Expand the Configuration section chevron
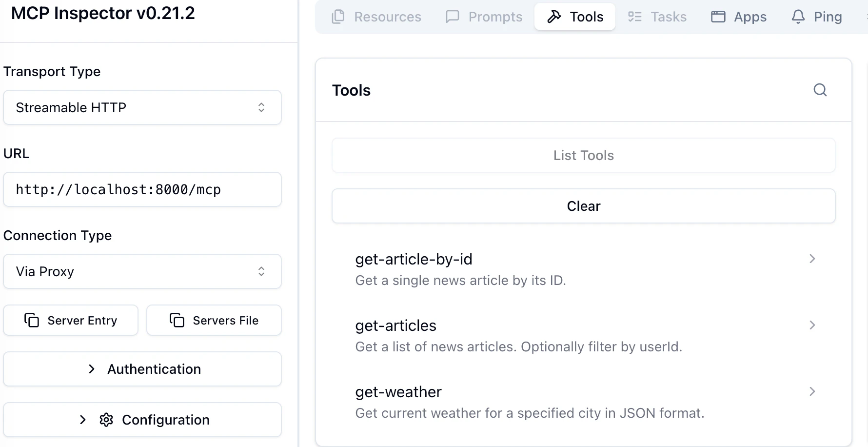 83,420
